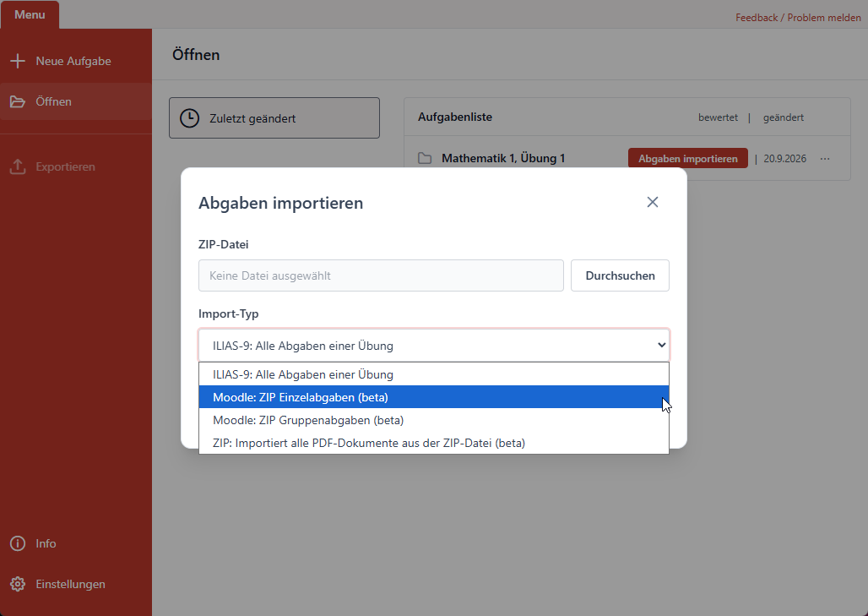
Task: Select Exportieren in the sidebar
Action: click(x=76, y=166)
